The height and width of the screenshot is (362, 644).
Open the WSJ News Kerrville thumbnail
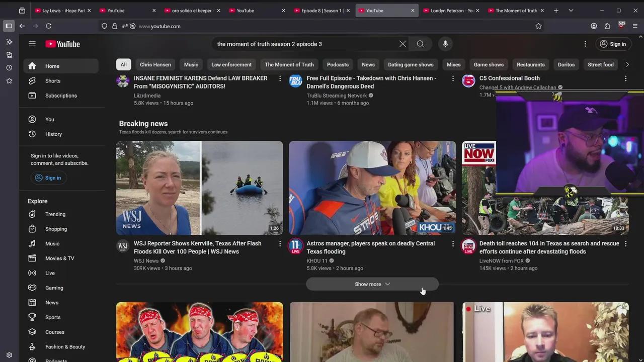(200, 188)
